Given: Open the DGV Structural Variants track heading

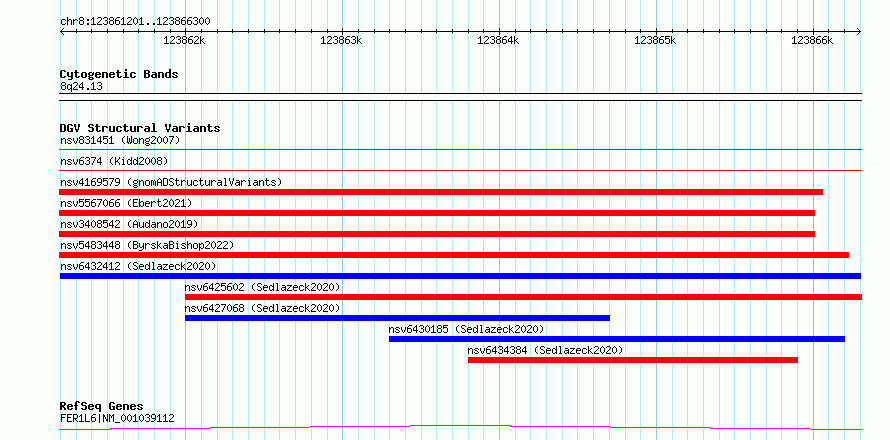Looking at the screenshot, I should 140,128.
